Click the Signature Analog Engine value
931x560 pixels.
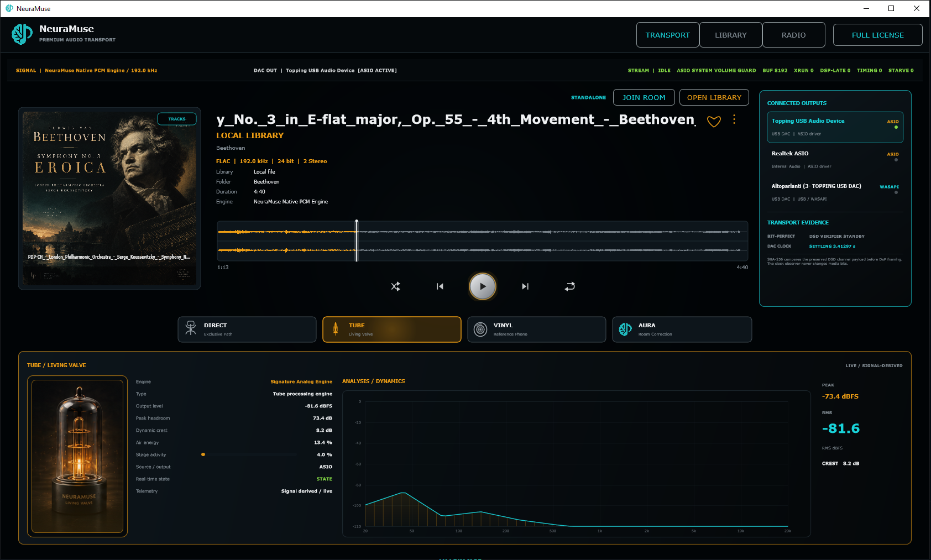click(301, 382)
